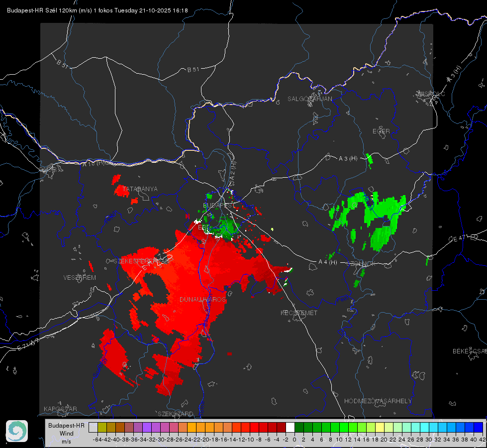Select the white zero-velocity swatch in the legend

tap(290, 427)
